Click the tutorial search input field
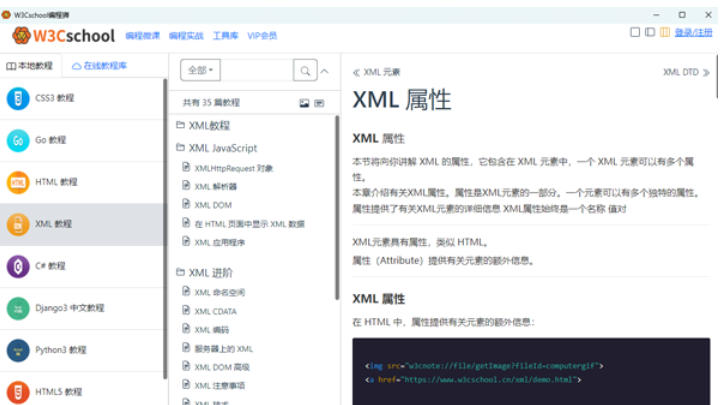 point(257,70)
